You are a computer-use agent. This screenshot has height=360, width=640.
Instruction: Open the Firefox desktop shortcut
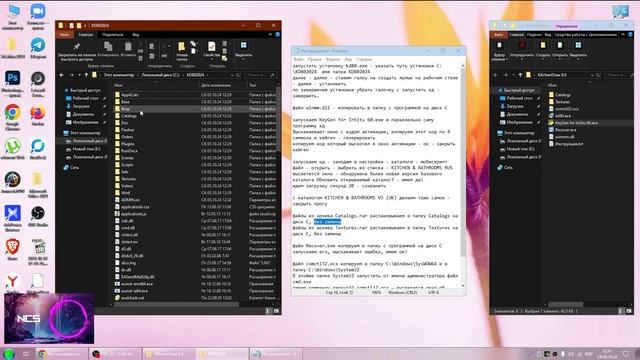tap(38, 116)
